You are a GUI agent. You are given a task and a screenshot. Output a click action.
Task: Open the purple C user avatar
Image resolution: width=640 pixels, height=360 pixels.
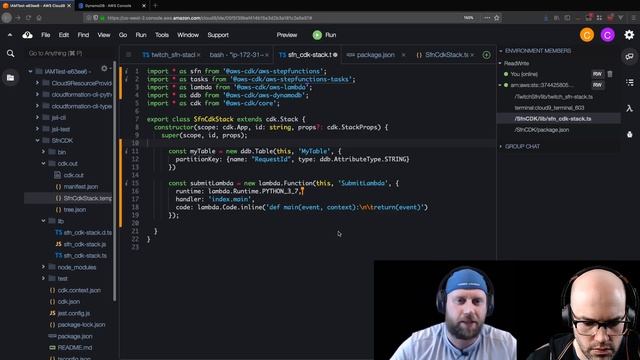[x=607, y=35]
